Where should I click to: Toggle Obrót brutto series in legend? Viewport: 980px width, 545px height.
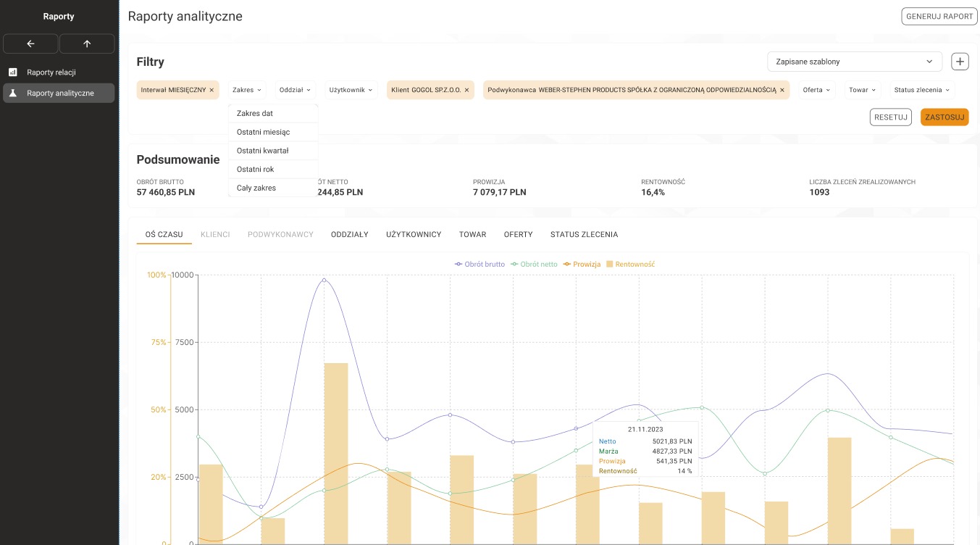pos(479,265)
